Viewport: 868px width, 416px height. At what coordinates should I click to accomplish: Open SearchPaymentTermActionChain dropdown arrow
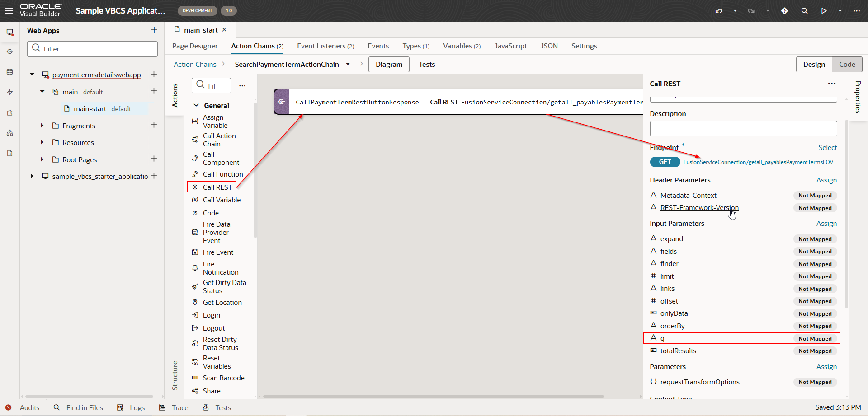click(348, 64)
